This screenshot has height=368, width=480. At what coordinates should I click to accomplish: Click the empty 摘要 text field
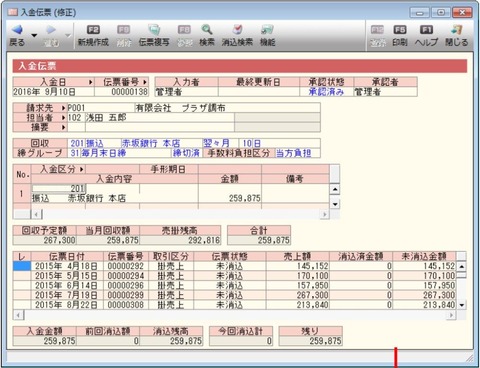pyautogui.click(x=160, y=127)
